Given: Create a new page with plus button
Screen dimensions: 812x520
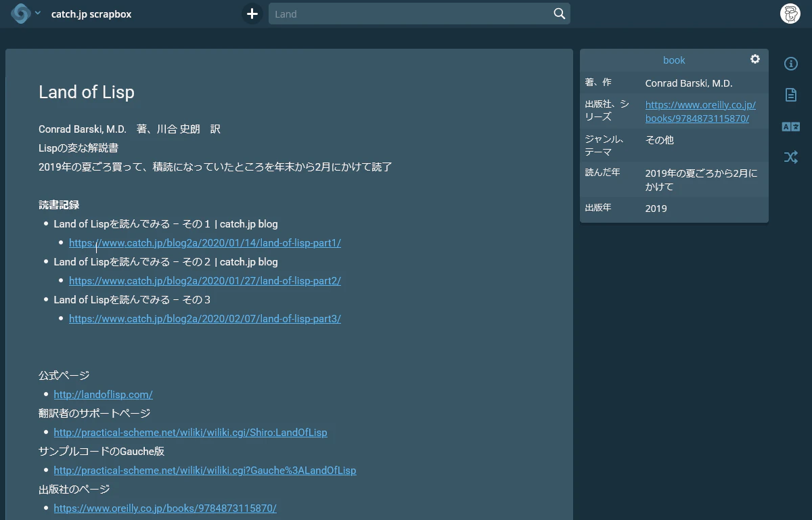Looking at the screenshot, I should (x=252, y=14).
